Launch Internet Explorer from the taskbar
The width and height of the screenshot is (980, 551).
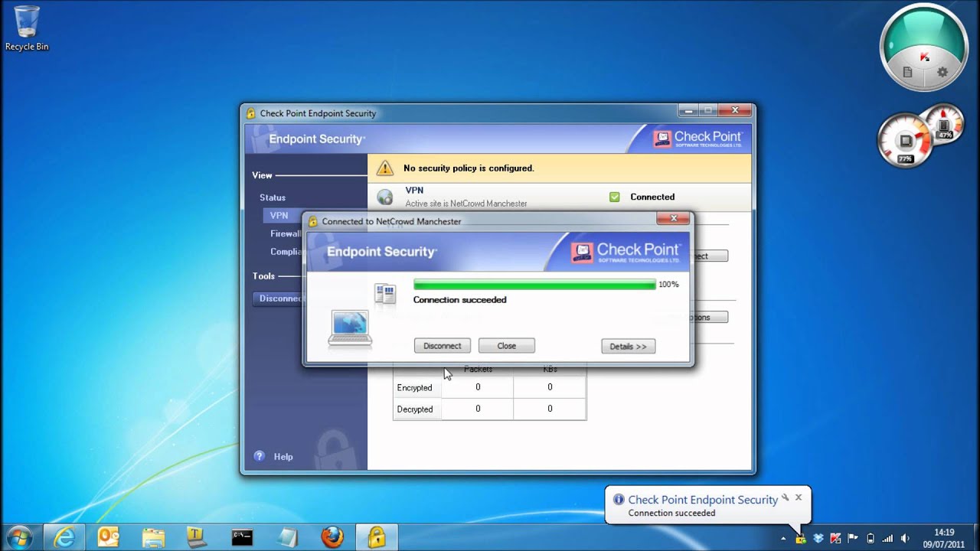click(64, 538)
